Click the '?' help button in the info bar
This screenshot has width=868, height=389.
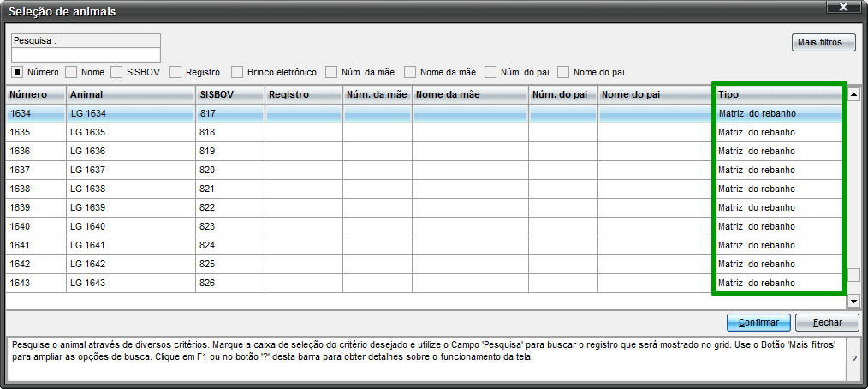coord(854,358)
